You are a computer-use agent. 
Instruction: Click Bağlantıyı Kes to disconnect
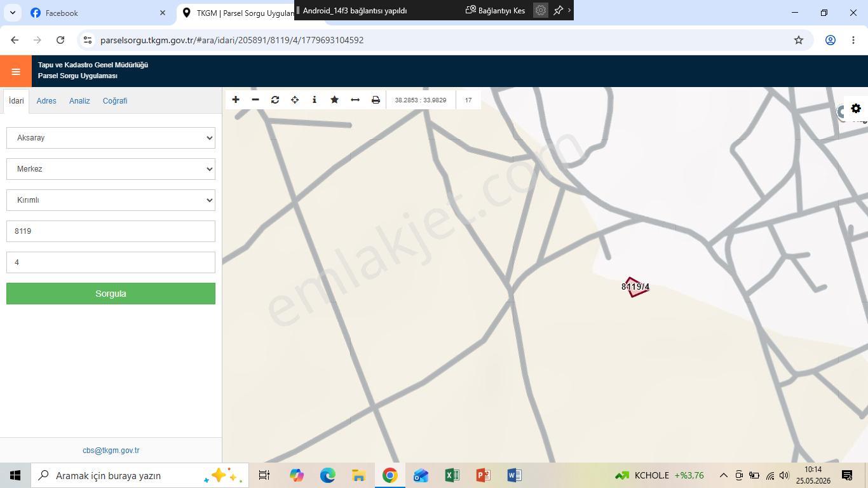pyautogui.click(x=495, y=10)
